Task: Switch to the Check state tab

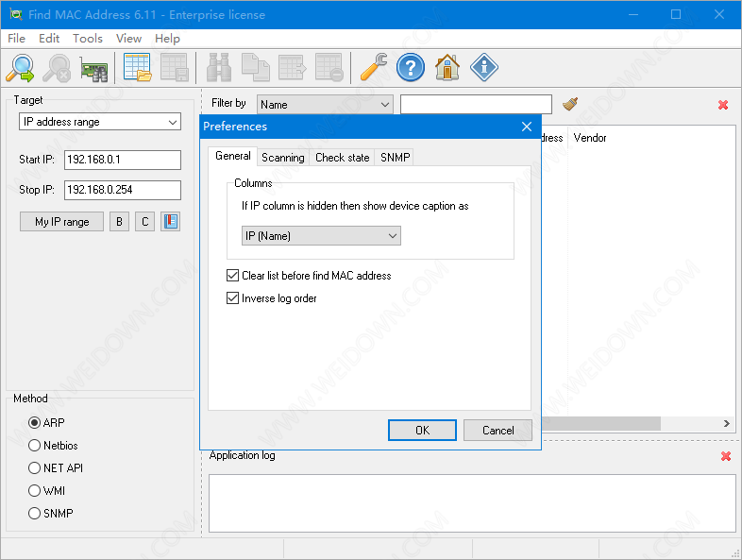Action: 342,158
